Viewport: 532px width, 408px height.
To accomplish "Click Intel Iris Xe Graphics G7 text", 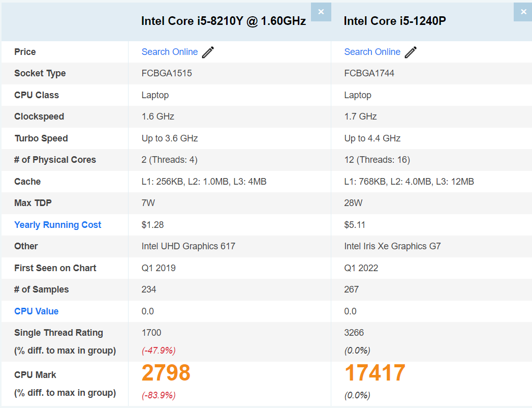I will coord(392,246).
